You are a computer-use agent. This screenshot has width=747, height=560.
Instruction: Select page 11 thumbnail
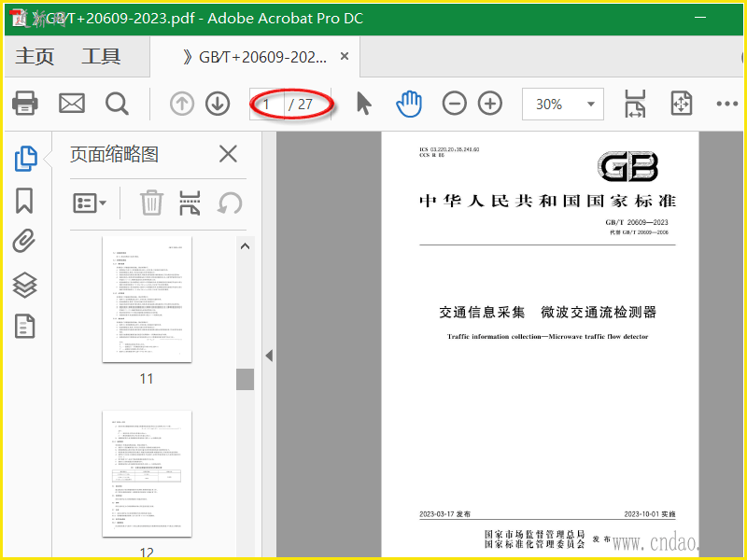pyautogui.click(x=148, y=300)
